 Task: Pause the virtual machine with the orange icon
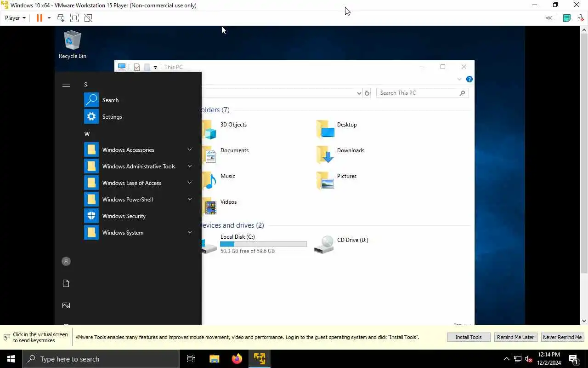pyautogui.click(x=40, y=18)
